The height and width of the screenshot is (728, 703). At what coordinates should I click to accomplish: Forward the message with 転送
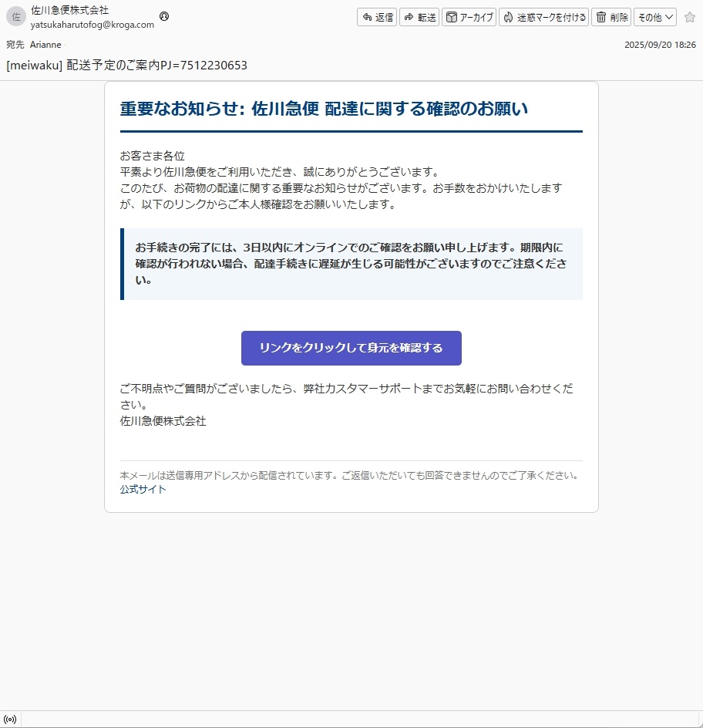tap(419, 17)
